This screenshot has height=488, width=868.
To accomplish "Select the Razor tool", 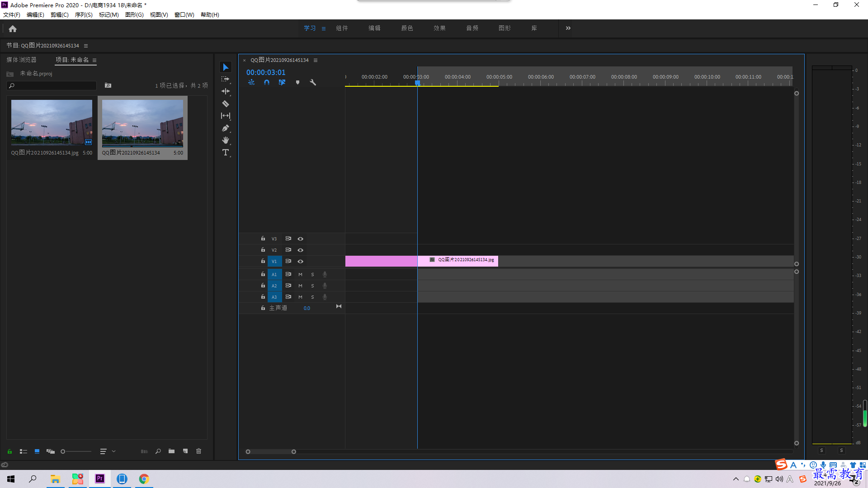I will click(x=225, y=103).
